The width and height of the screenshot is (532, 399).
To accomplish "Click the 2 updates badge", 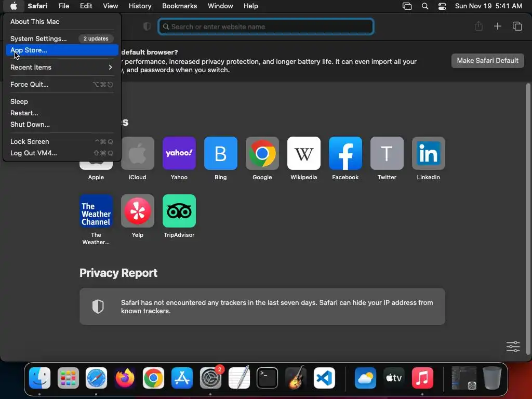I will point(96,38).
